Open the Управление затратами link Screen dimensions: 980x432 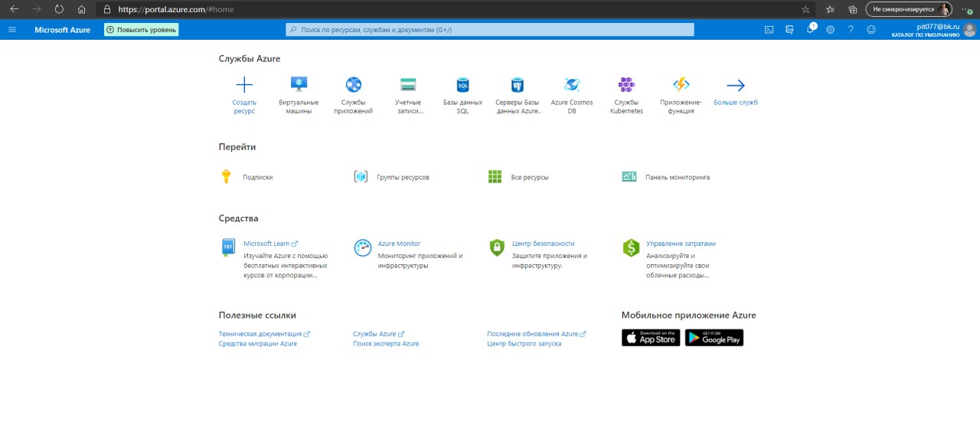(x=681, y=244)
